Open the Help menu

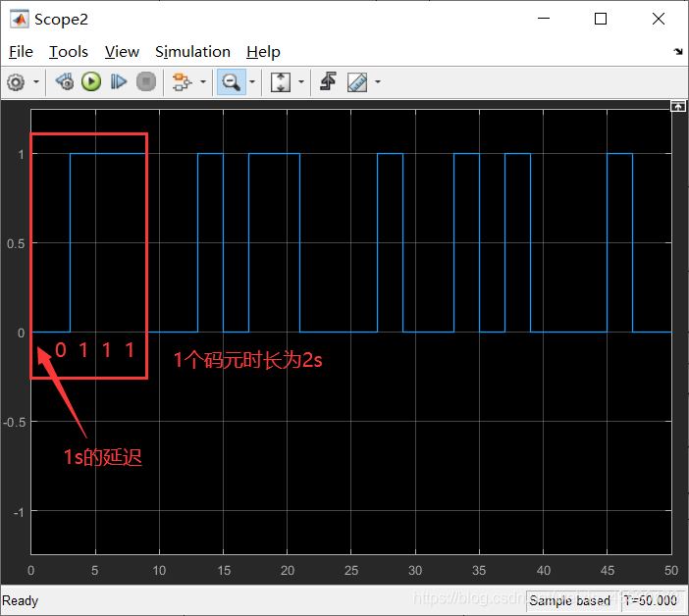tap(263, 52)
